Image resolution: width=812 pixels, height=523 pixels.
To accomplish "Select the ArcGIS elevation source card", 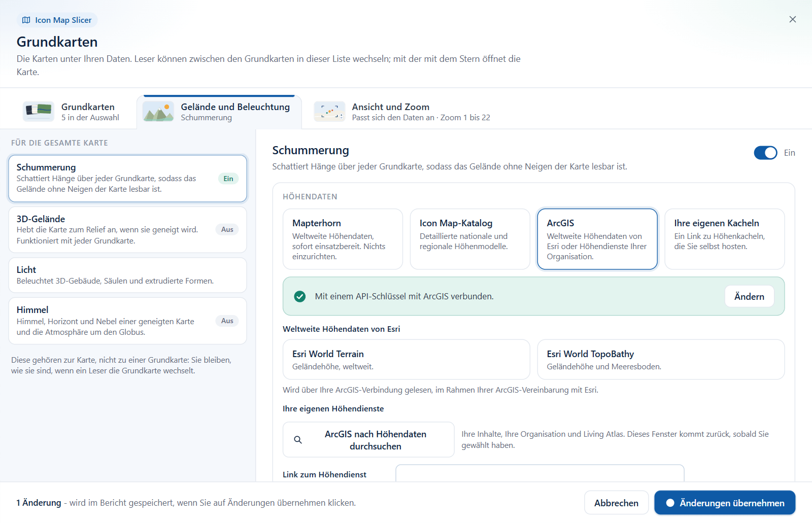I will coord(597,239).
